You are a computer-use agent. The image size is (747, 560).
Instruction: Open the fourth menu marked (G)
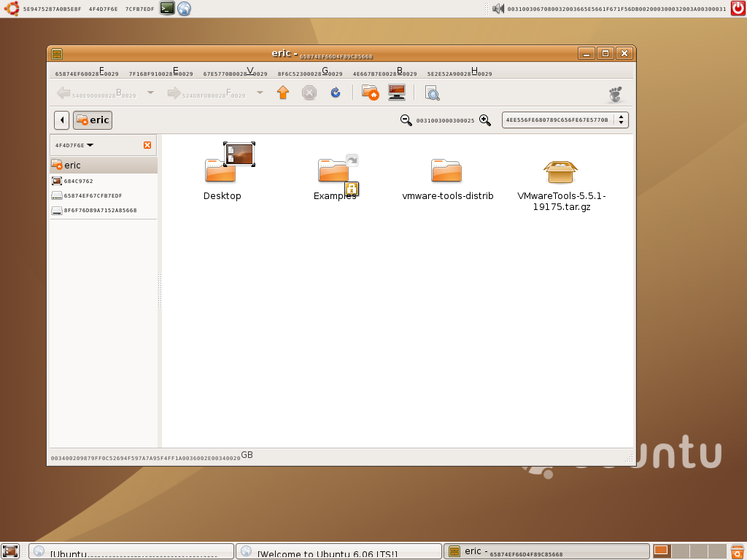[x=310, y=72]
